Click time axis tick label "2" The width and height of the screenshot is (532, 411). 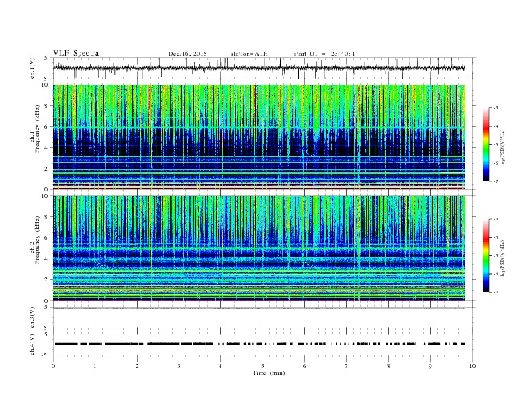tap(137, 366)
